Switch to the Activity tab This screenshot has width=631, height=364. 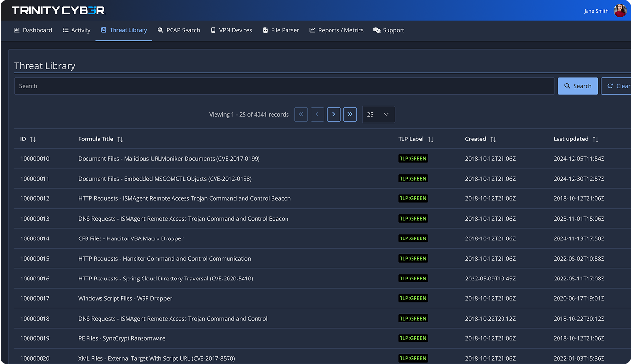(76, 30)
